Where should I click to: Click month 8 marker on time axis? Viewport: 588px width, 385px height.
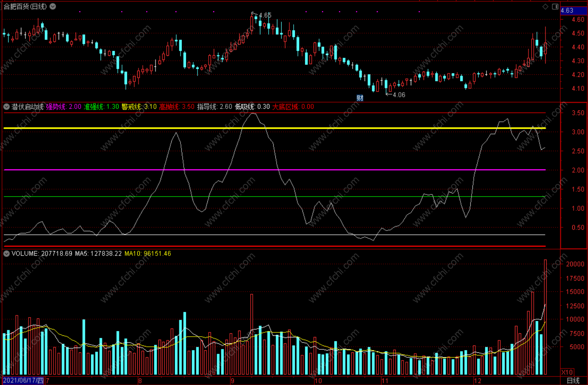[x=140, y=381]
